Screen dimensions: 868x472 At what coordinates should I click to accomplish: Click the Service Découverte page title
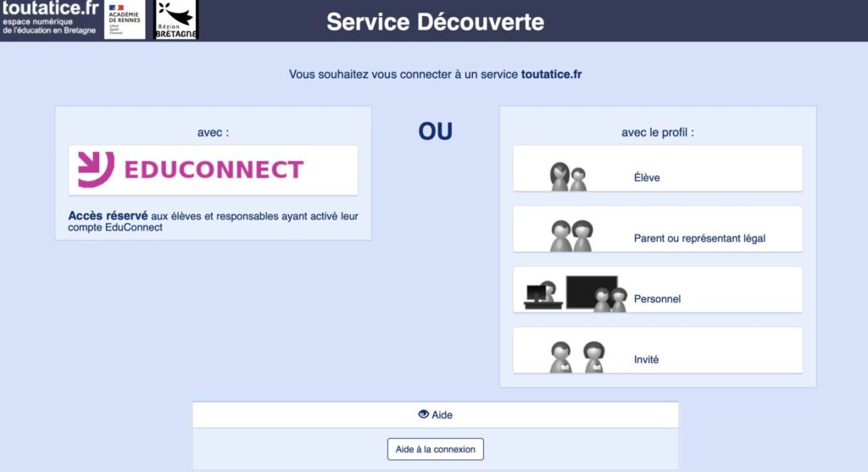tap(435, 21)
